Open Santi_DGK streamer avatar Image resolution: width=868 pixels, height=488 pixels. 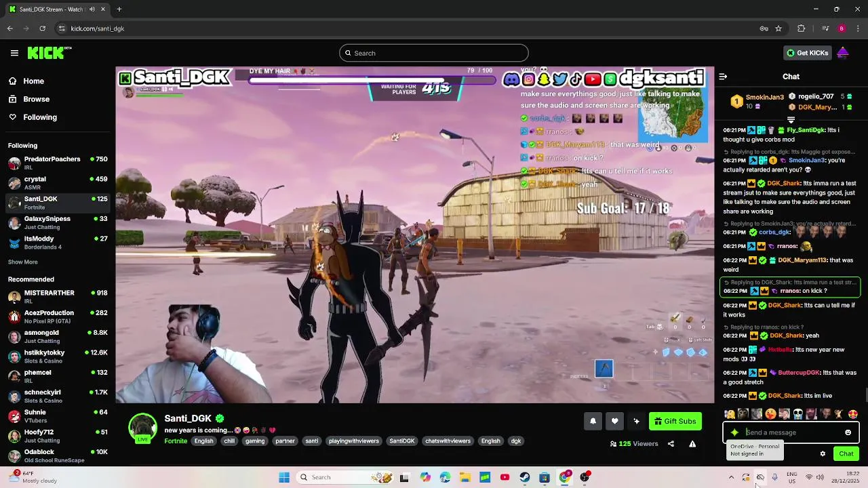142,428
